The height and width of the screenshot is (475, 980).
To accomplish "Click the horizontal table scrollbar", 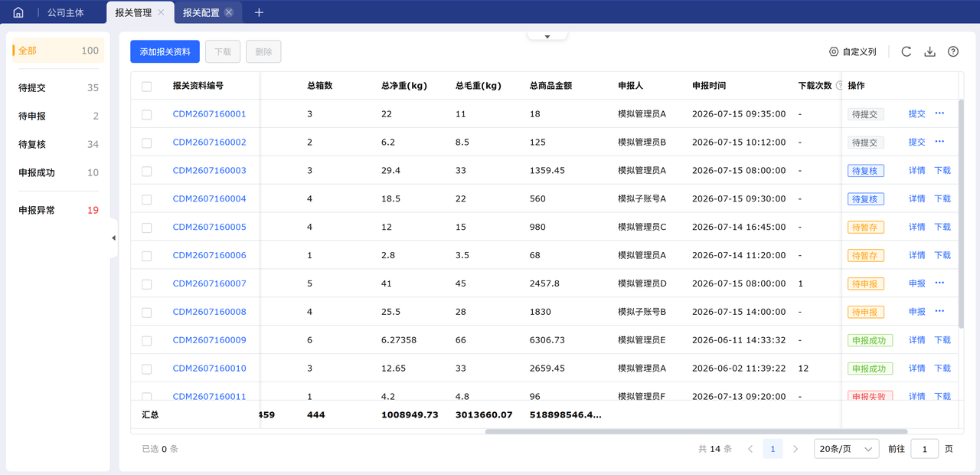I will click(x=696, y=431).
